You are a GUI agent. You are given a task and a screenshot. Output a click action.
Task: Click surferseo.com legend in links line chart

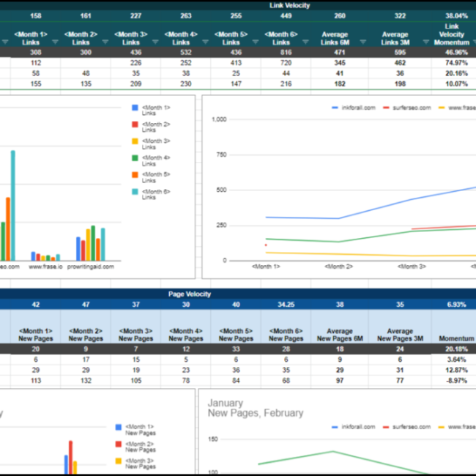coord(406,108)
